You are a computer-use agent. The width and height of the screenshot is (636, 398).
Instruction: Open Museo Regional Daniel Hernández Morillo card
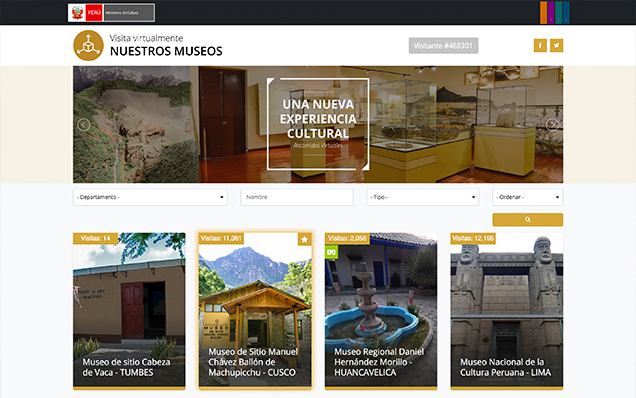(x=381, y=311)
